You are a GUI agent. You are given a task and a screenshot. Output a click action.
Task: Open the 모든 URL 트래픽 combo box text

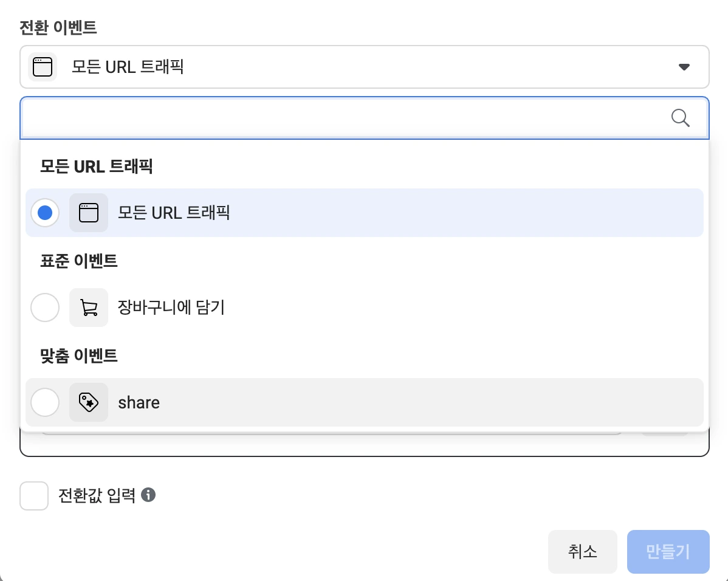[128, 67]
